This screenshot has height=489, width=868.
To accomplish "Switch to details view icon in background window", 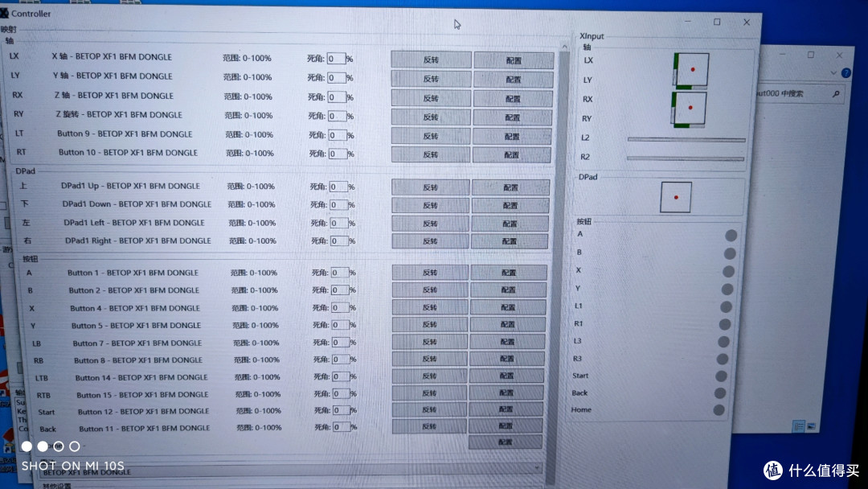I will point(799,426).
